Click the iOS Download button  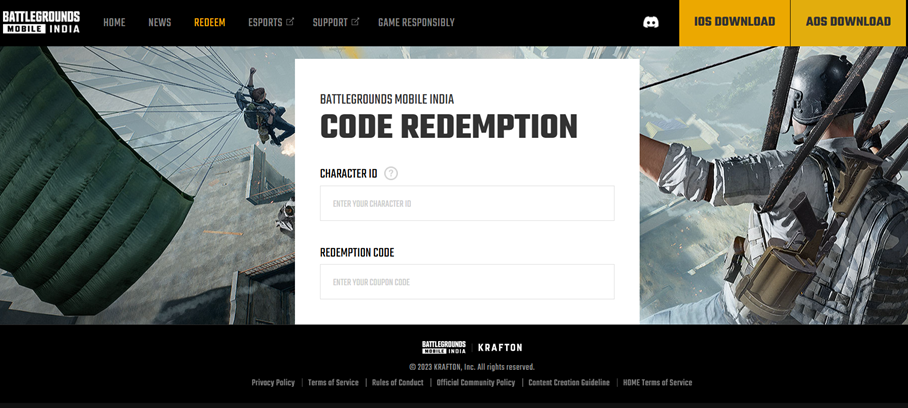[734, 22]
